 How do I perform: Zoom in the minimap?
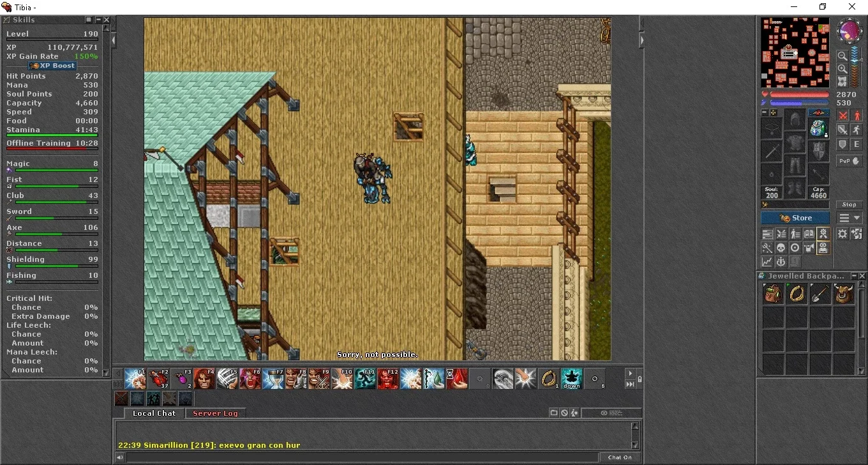pos(842,68)
